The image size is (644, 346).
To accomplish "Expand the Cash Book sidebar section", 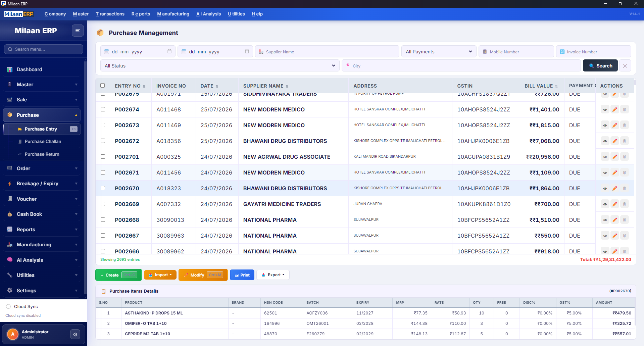I will [42, 214].
